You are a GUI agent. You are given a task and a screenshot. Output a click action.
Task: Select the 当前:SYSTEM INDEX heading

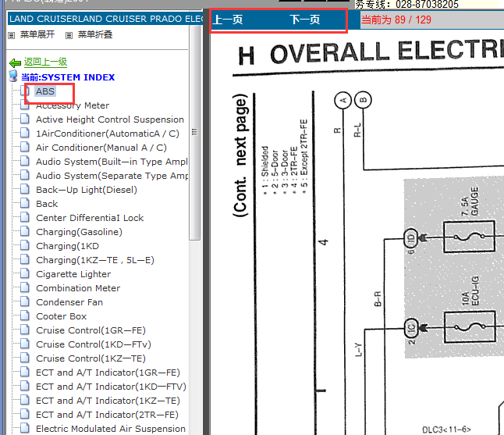click(x=68, y=77)
